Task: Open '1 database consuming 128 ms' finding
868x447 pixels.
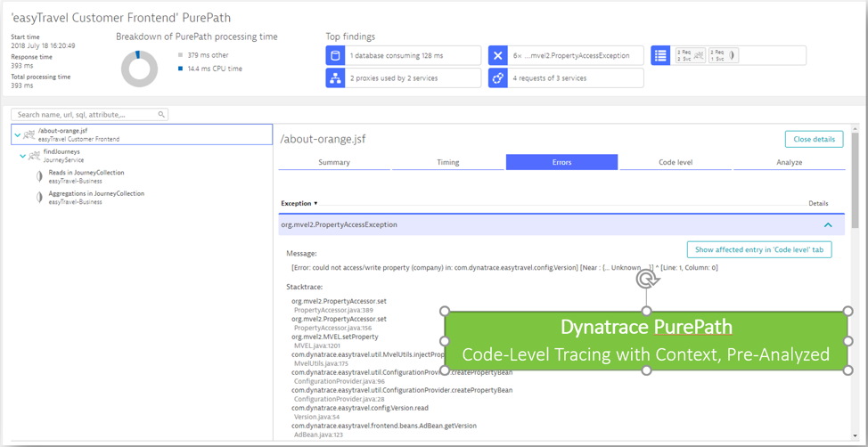Action: click(x=403, y=55)
